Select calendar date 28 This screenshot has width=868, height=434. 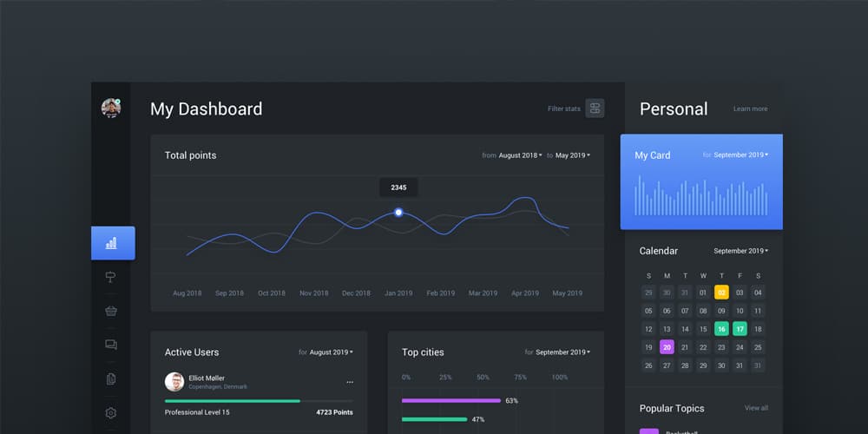[x=686, y=365]
